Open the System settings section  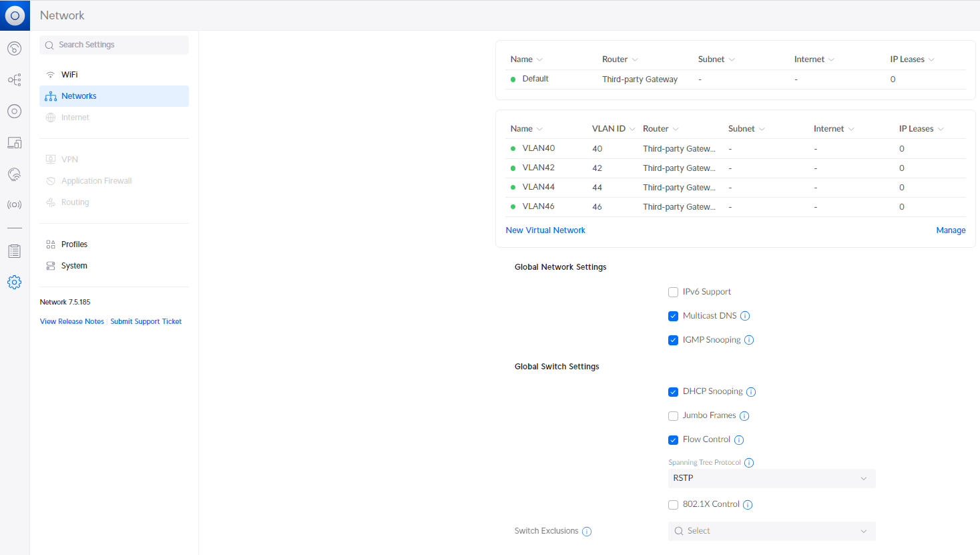pyautogui.click(x=114, y=266)
